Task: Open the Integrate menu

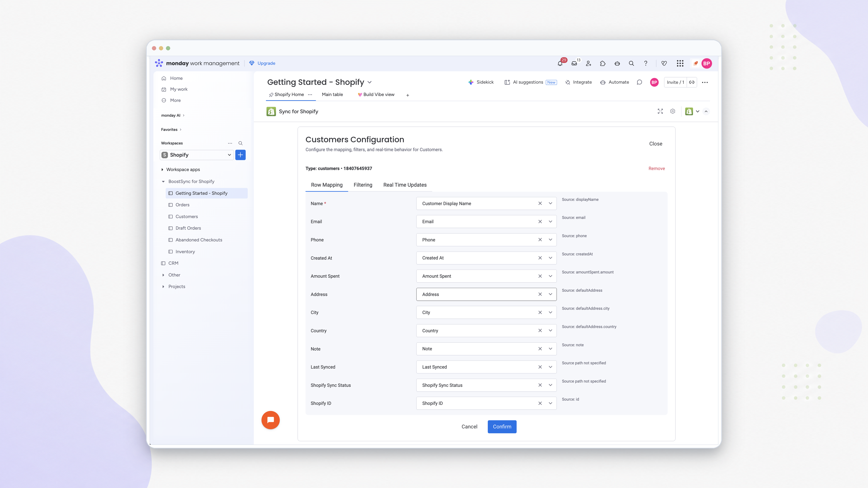Action: pos(579,82)
